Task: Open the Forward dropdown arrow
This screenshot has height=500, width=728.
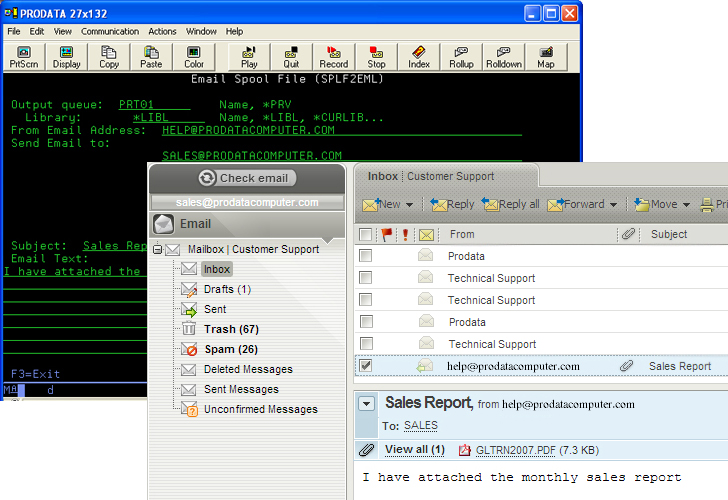Action: tap(613, 205)
